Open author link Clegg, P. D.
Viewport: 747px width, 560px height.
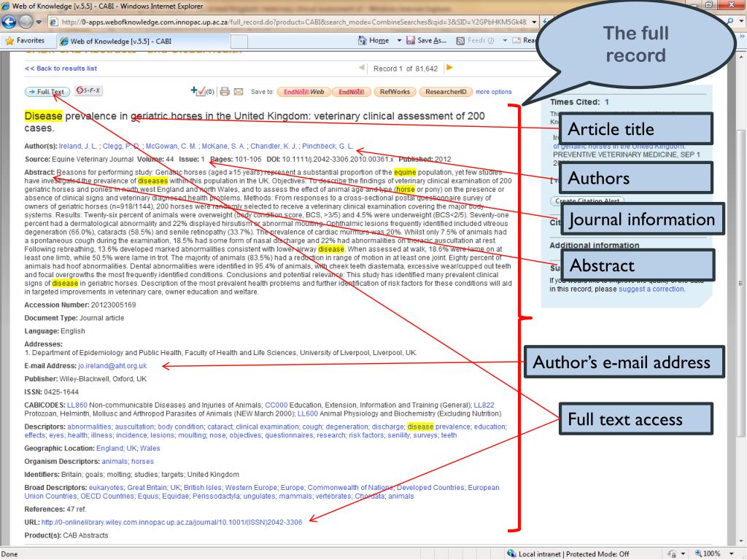click(x=122, y=146)
